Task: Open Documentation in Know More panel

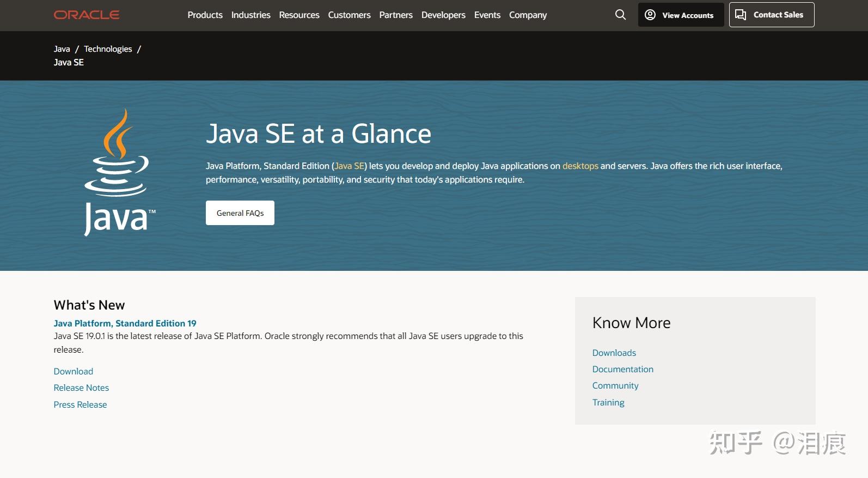Action: click(x=622, y=369)
